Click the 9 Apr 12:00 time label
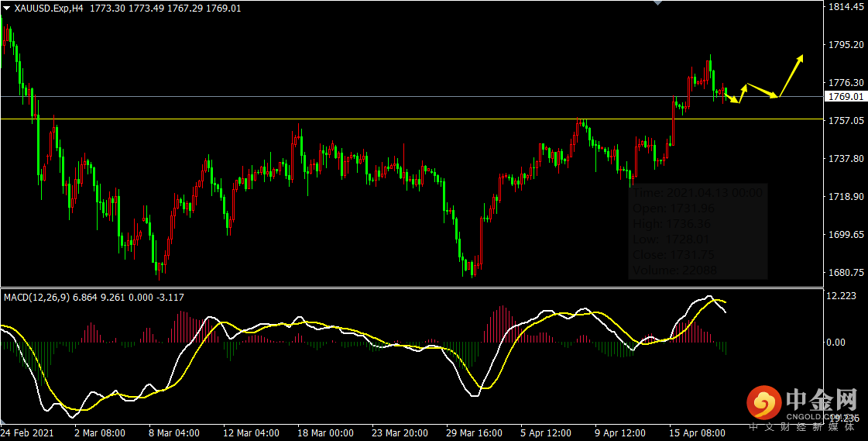The width and height of the screenshot is (868, 441). [620, 432]
